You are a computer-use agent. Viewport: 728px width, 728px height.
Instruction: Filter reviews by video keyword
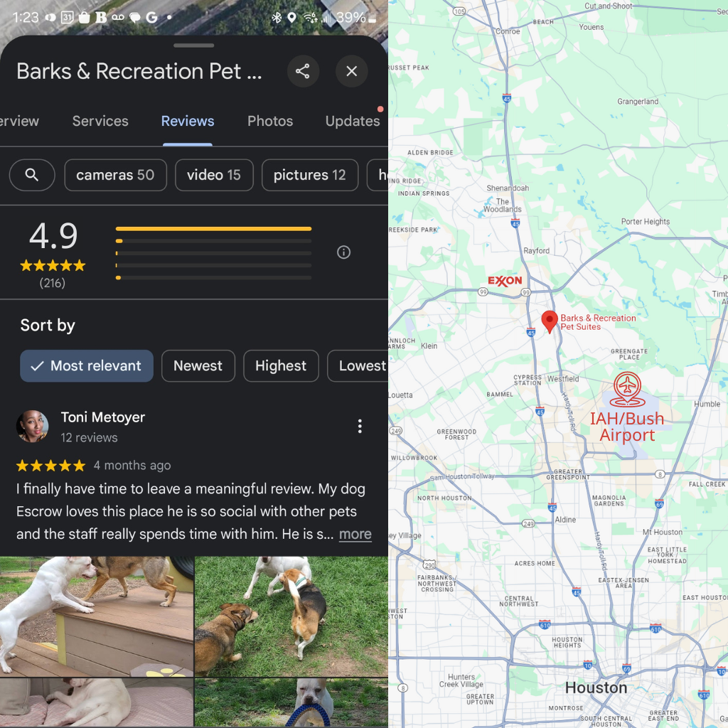(214, 175)
